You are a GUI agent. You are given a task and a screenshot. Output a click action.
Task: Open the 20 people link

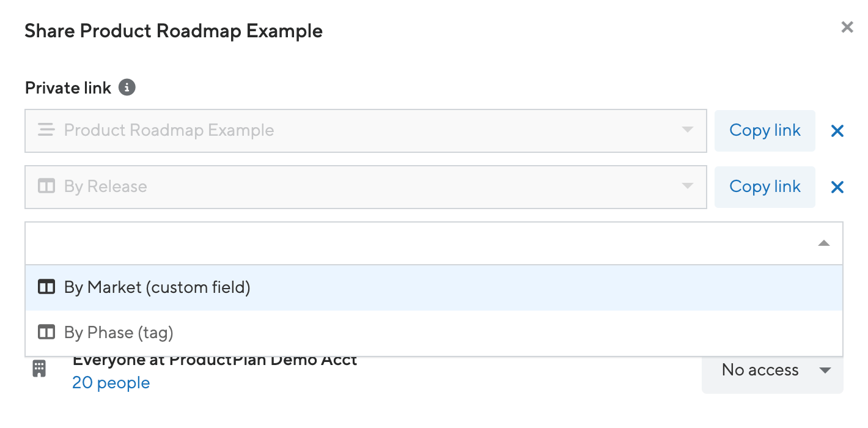pyautogui.click(x=111, y=383)
